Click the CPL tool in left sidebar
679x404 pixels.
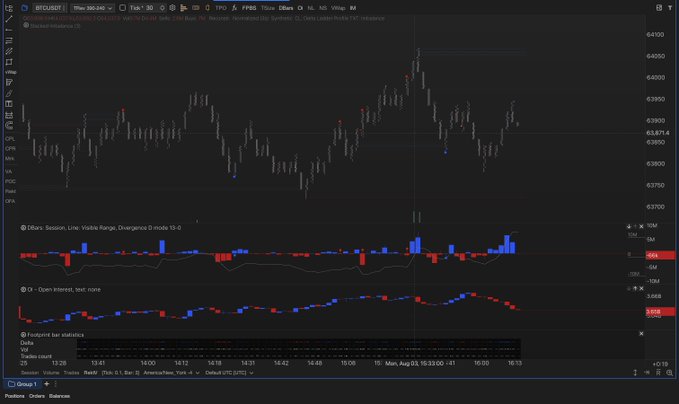click(x=10, y=139)
